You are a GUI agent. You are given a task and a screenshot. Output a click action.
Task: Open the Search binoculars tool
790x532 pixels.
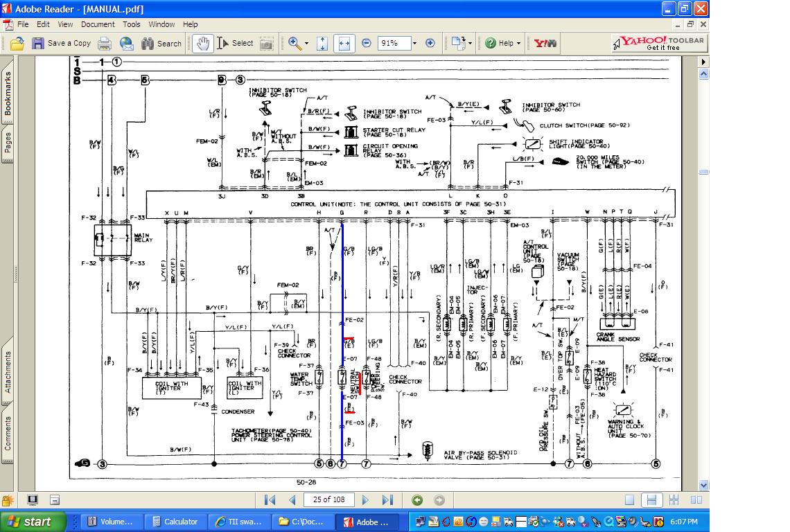click(161, 44)
